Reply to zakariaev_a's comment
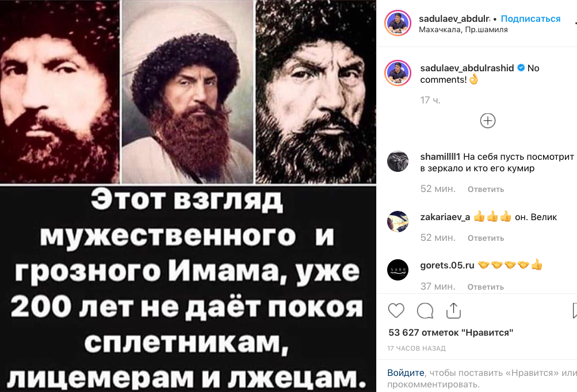Image resolution: width=577 pixels, height=392 pixels. click(x=486, y=239)
